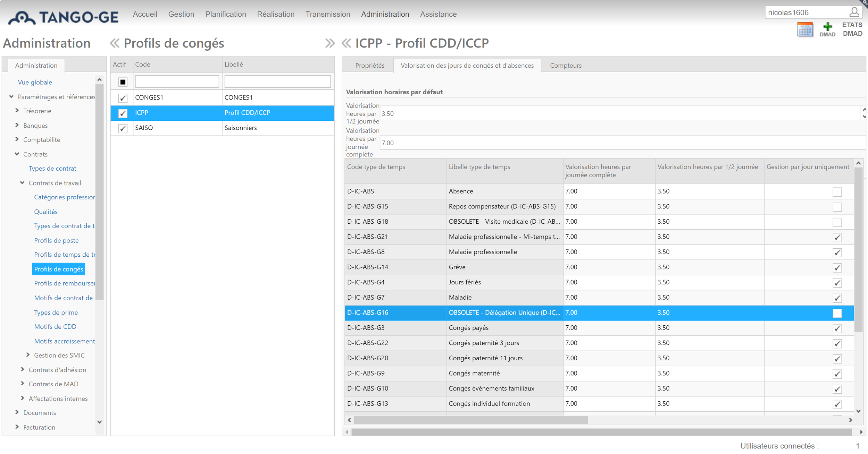Open Qualités link
Screen dimensions: 868x454
coord(46,212)
